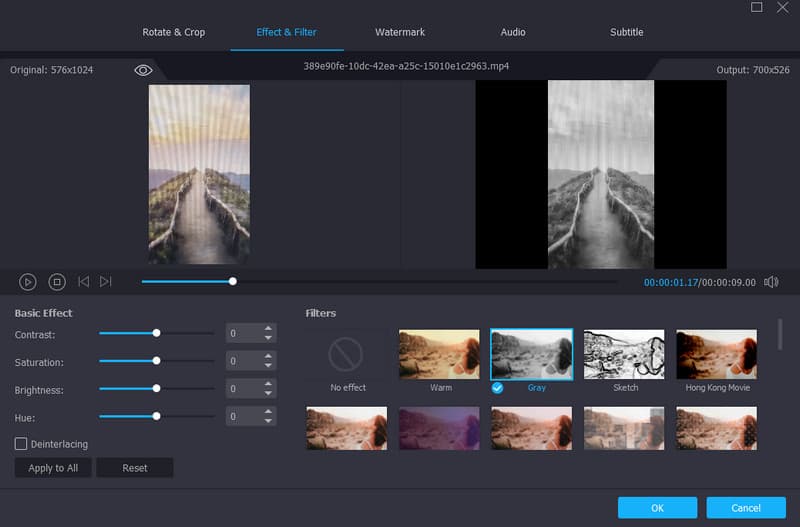Image resolution: width=800 pixels, height=527 pixels.
Task: Apply the Warm filter thumbnail
Action: coord(439,354)
